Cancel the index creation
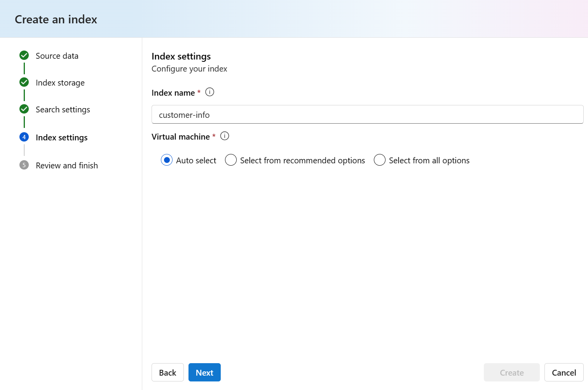 point(564,373)
